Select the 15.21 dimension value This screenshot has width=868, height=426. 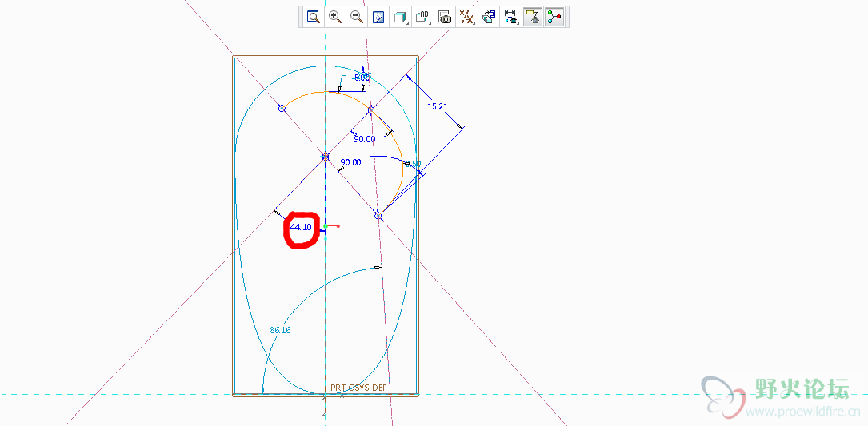tap(438, 106)
